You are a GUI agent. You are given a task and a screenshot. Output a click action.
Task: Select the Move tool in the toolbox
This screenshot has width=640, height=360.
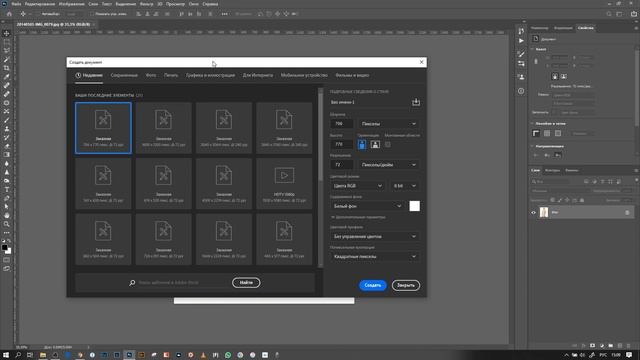tap(7, 33)
